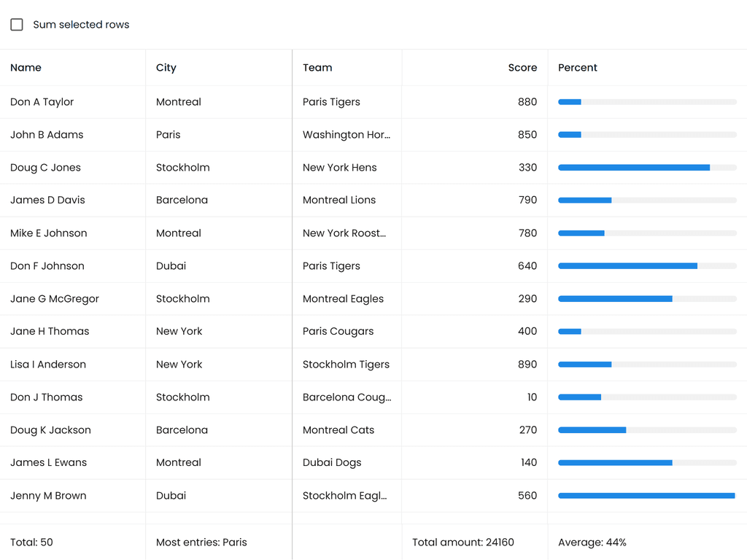The height and width of the screenshot is (560, 747).
Task: Select the Montreal Cats team cell
Action: tap(338, 430)
